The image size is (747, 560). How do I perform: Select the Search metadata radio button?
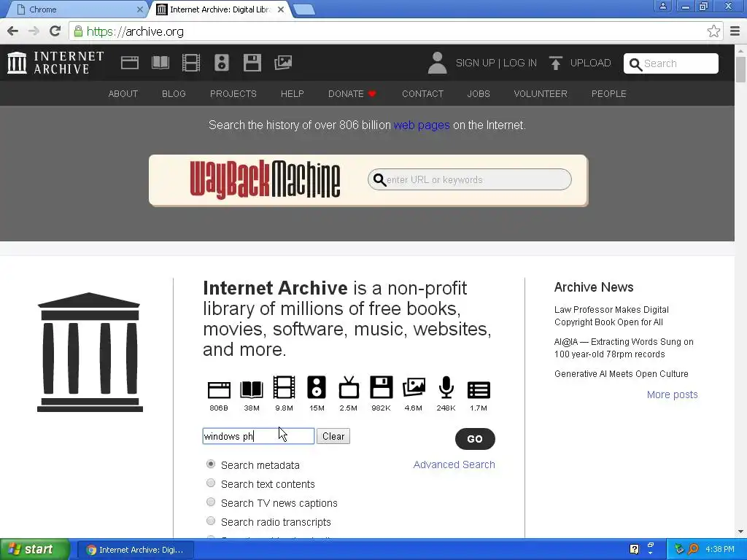(211, 464)
